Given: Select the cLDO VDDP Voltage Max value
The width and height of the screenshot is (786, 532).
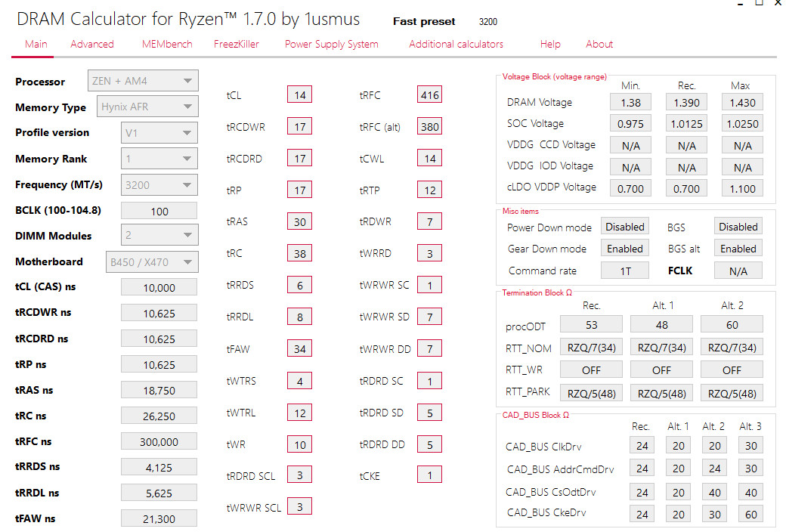Looking at the screenshot, I should click(742, 188).
